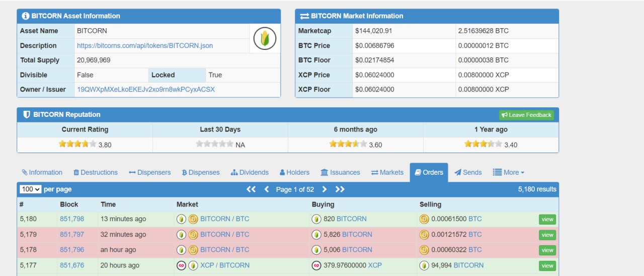Click the Marketcap value $144,020.91

pyautogui.click(x=374, y=31)
